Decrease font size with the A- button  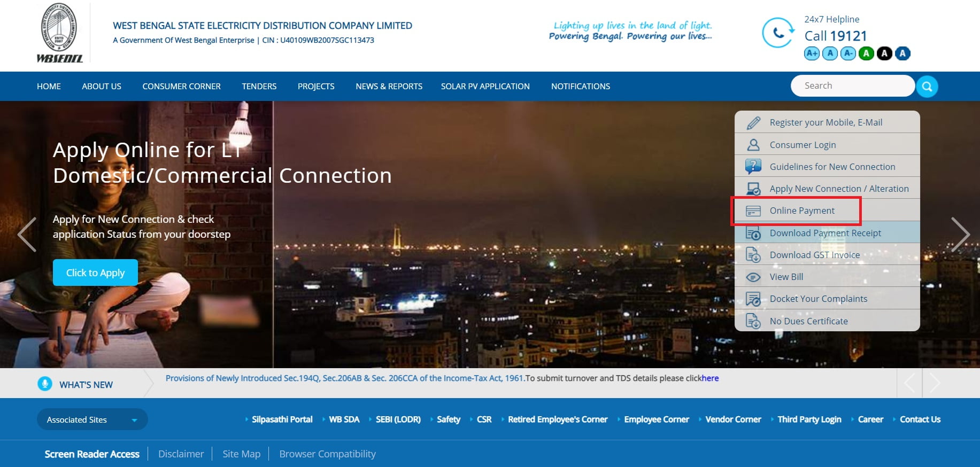pos(848,53)
